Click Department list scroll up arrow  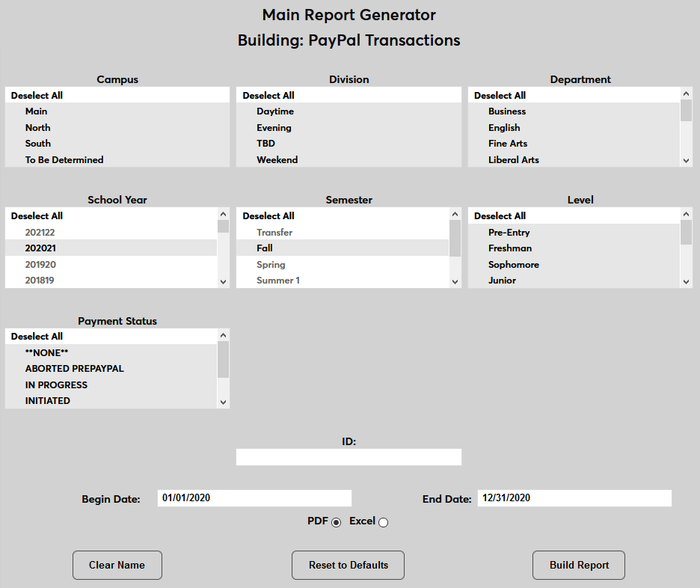(x=686, y=94)
